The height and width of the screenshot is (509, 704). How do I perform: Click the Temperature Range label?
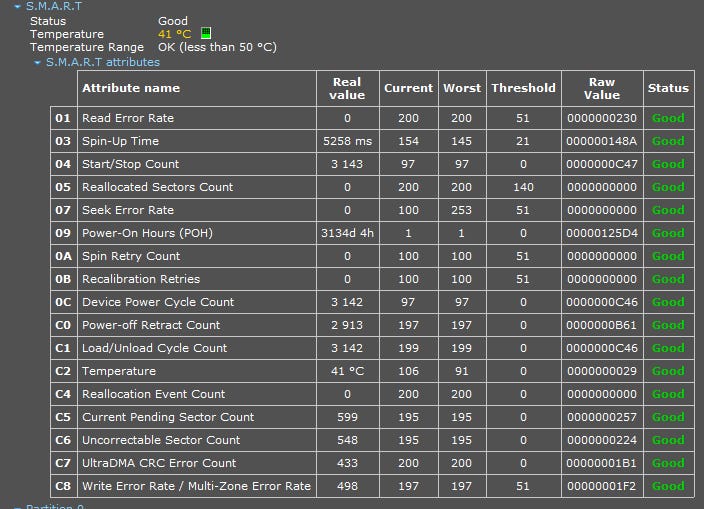point(87,47)
